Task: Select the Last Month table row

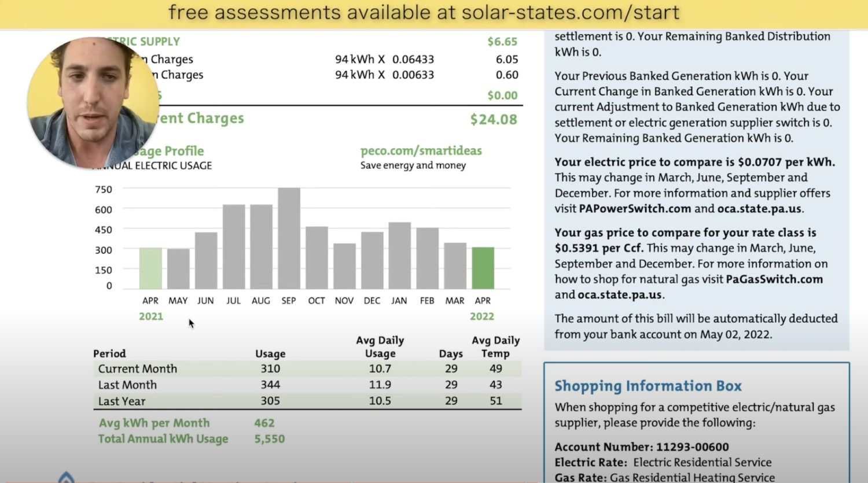Action: [x=307, y=385]
